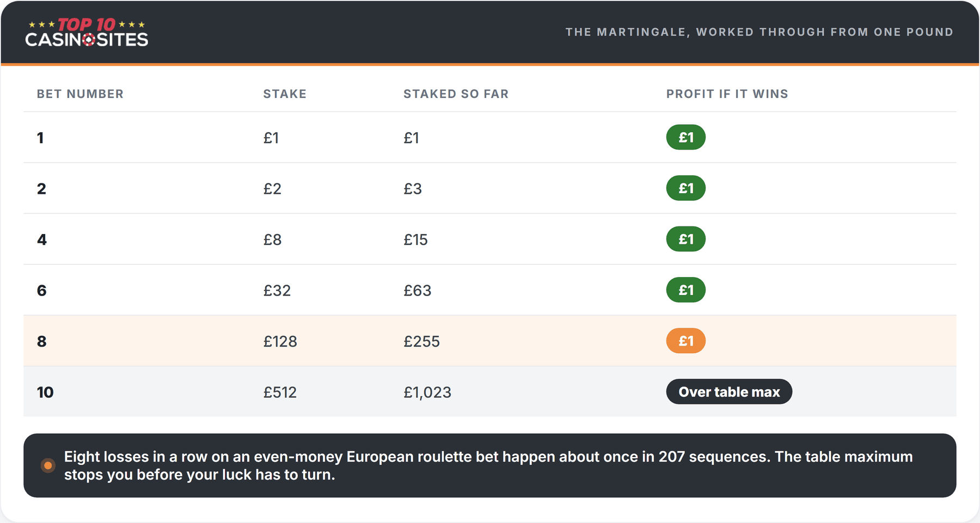The image size is (980, 523).
Task: Click the green £1 badge for bet 4
Action: point(685,239)
